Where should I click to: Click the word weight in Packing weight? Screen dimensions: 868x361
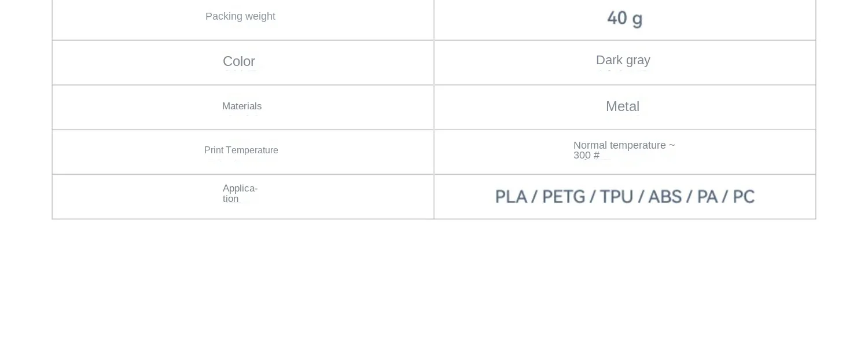(260, 17)
